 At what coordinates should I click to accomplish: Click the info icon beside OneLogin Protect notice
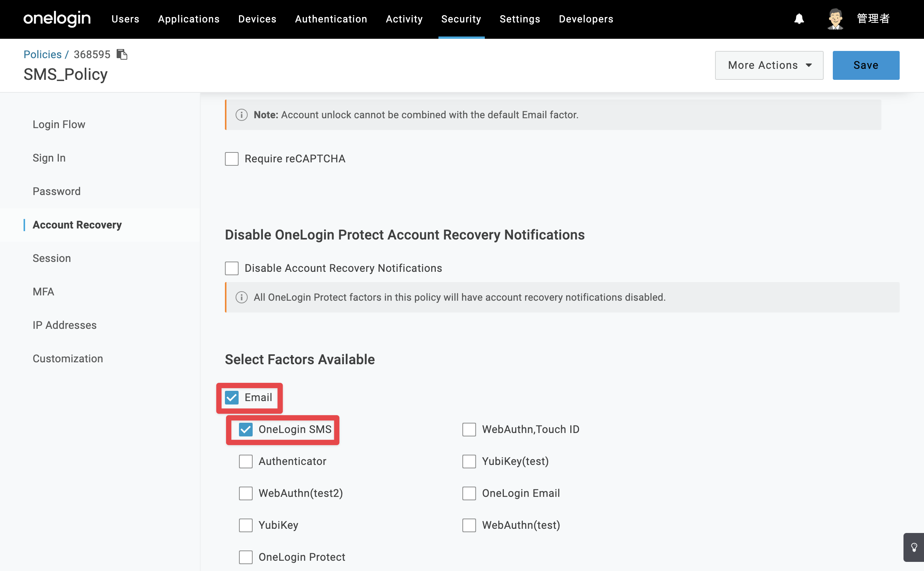tap(242, 297)
